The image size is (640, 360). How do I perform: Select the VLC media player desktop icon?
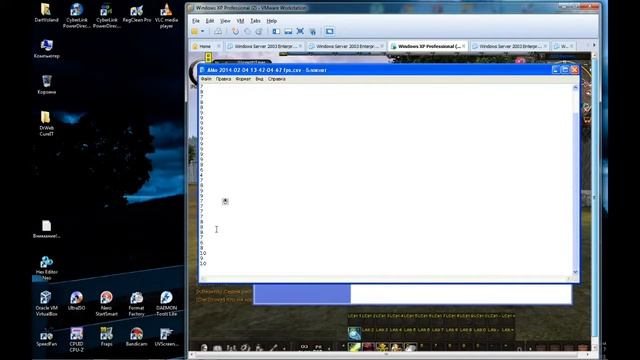point(166,16)
